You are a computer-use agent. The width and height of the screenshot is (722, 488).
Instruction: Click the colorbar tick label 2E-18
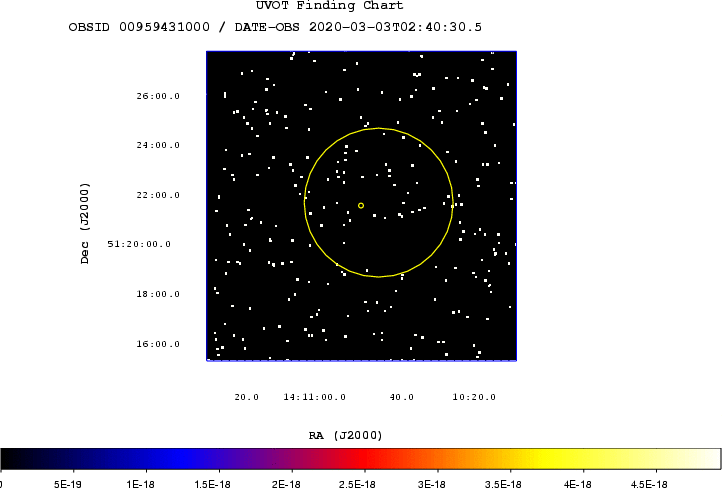coord(286,483)
